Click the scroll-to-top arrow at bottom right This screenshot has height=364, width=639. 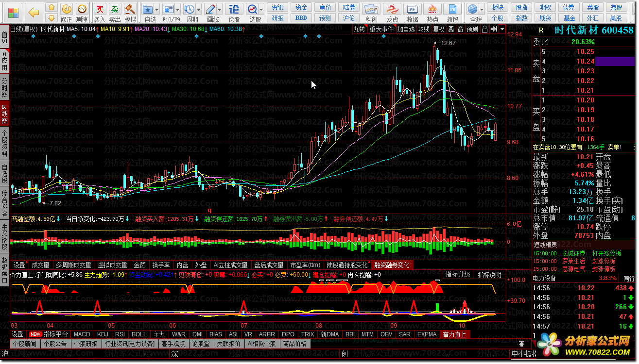point(522,344)
